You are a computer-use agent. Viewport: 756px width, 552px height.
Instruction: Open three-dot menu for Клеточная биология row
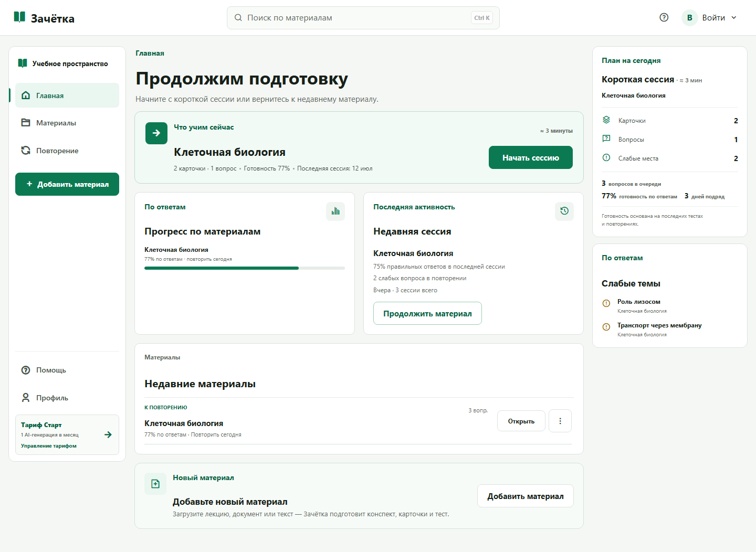point(560,421)
